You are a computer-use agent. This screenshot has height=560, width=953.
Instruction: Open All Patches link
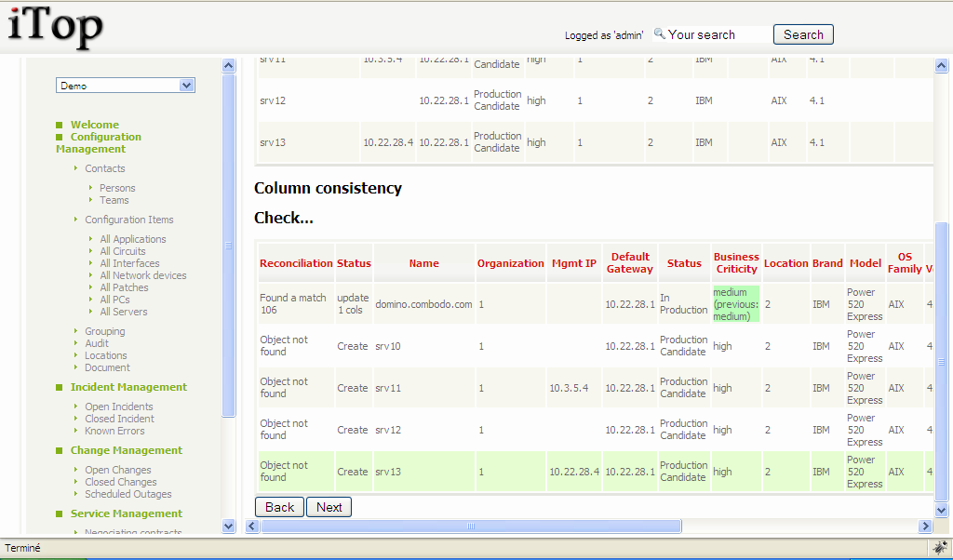tap(124, 287)
